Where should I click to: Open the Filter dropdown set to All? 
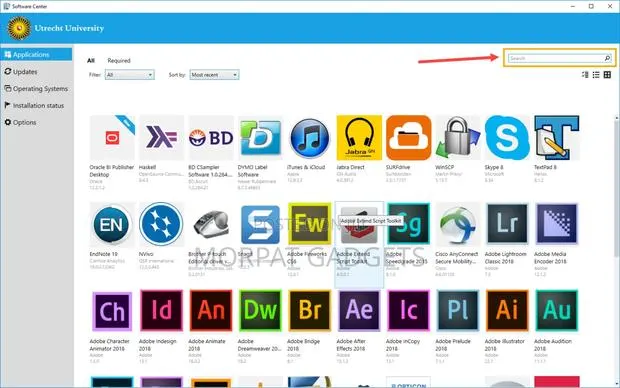[x=130, y=75]
